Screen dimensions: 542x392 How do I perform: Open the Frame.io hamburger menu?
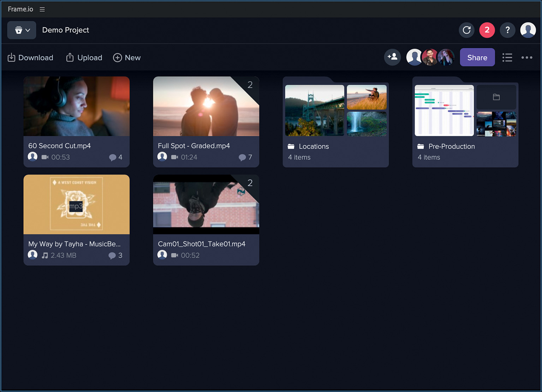click(x=42, y=9)
